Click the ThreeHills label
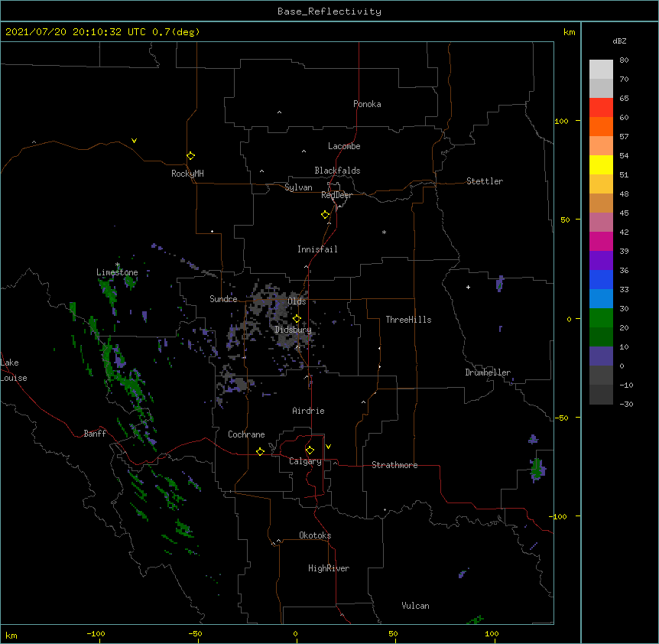Screen dimensions: 659x644 408,320
